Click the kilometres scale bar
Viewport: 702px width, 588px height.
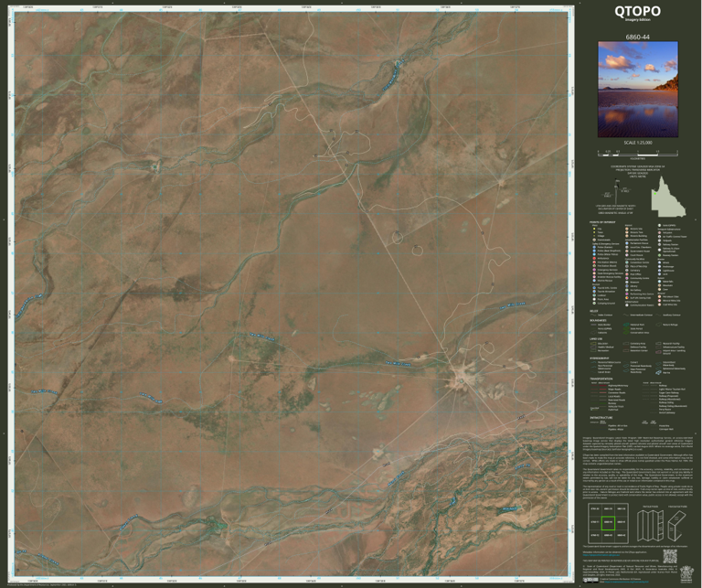[637, 153]
